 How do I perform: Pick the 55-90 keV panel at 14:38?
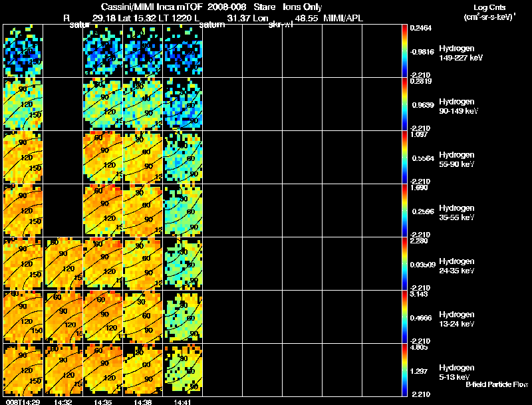click(143, 158)
